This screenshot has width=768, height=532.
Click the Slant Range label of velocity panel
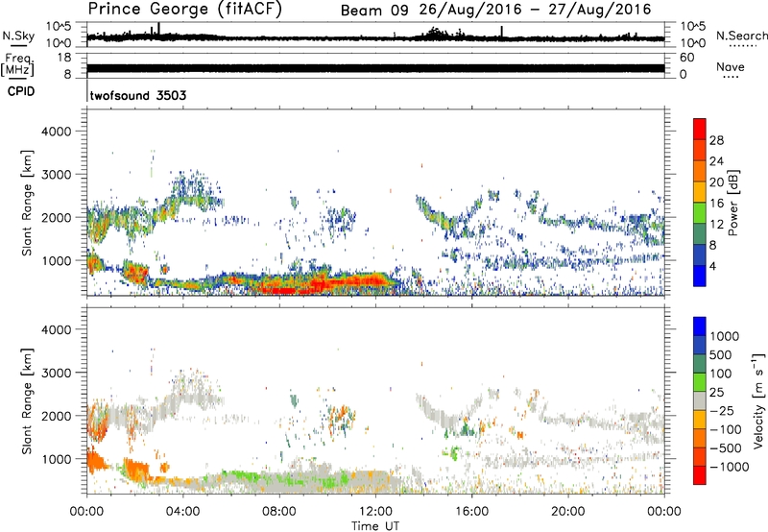pos(27,400)
